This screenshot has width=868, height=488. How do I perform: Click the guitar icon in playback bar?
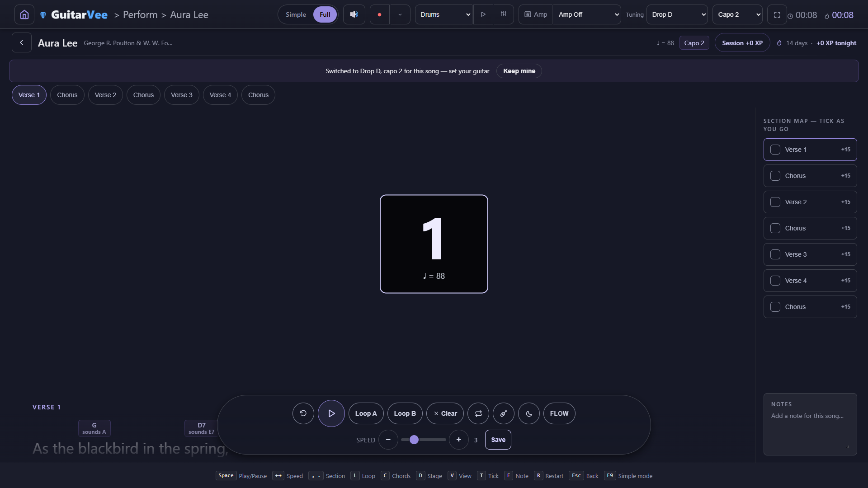click(x=504, y=413)
